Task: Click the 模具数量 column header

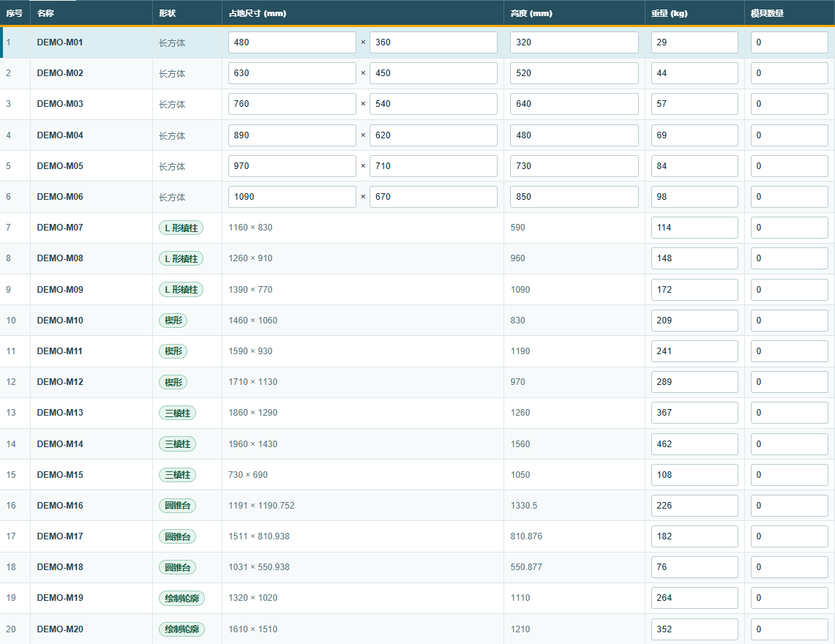Action: point(768,13)
